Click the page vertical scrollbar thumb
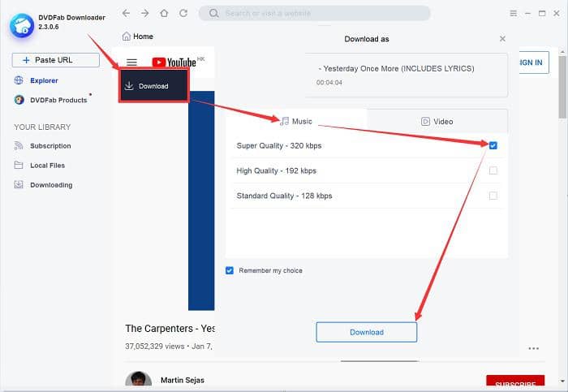568x392 pixels. 562,87
